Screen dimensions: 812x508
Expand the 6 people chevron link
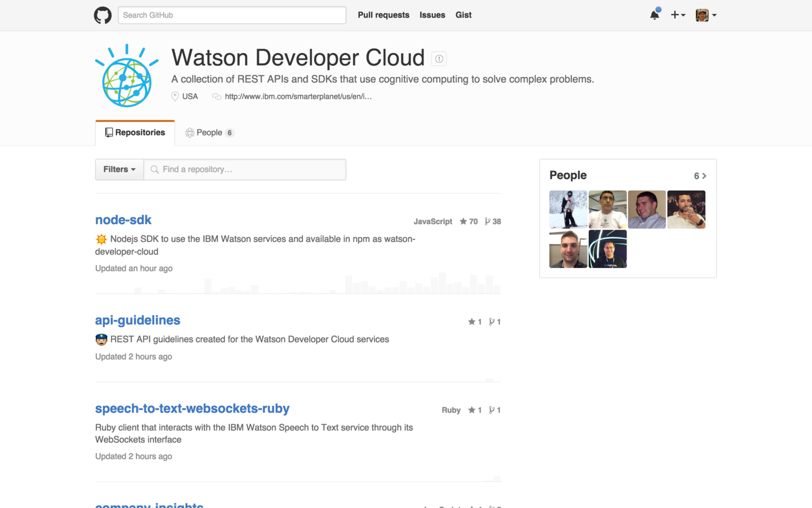(x=700, y=176)
